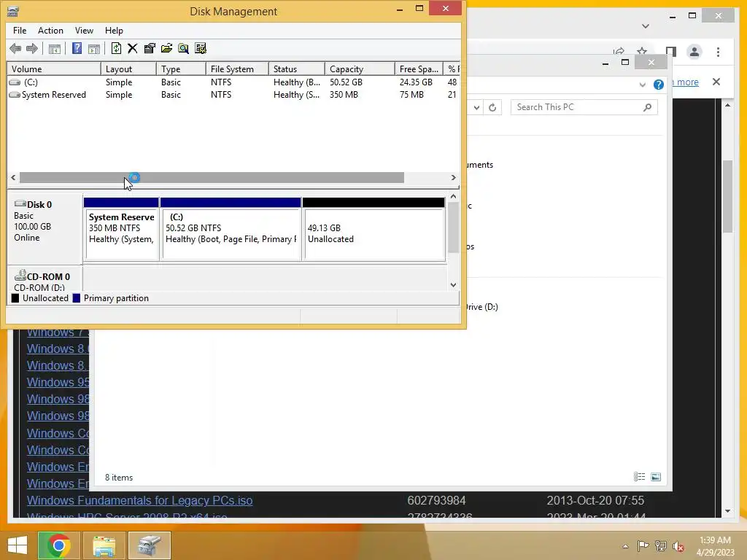
Task: Bookmark page with Chrome star icon
Action: tap(642, 52)
